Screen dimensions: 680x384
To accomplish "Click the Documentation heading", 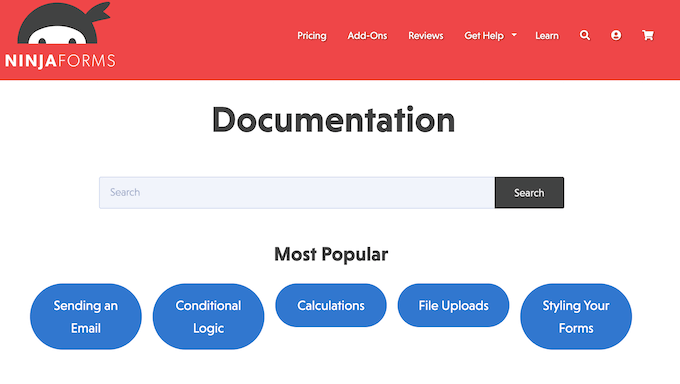I will (x=333, y=120).
